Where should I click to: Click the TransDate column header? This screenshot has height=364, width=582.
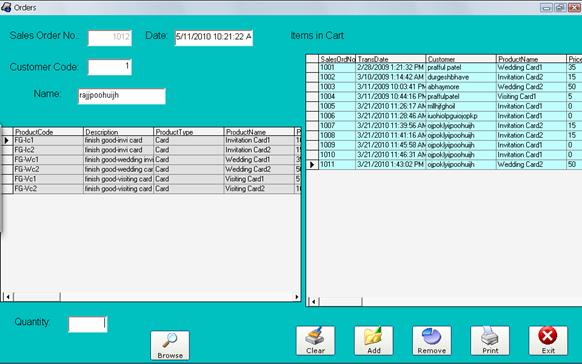click(x=390, y=59)
